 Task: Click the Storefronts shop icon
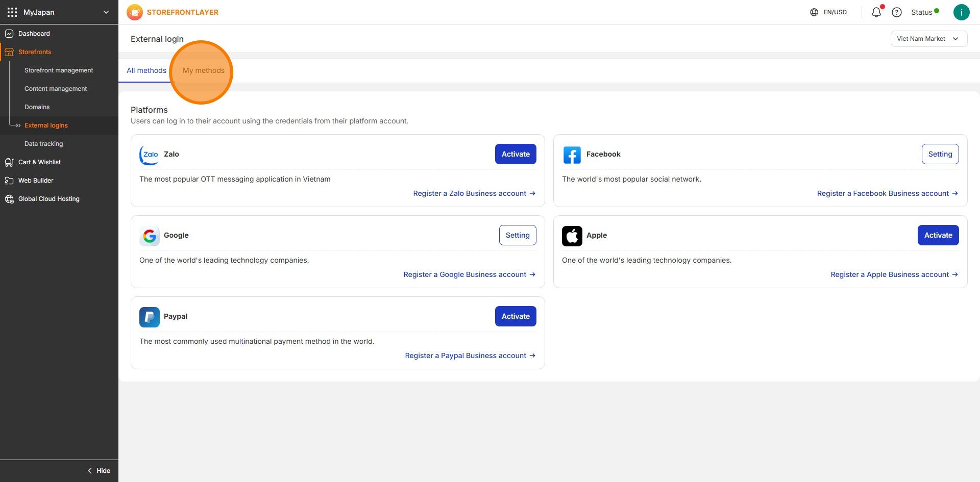(9, 52)
